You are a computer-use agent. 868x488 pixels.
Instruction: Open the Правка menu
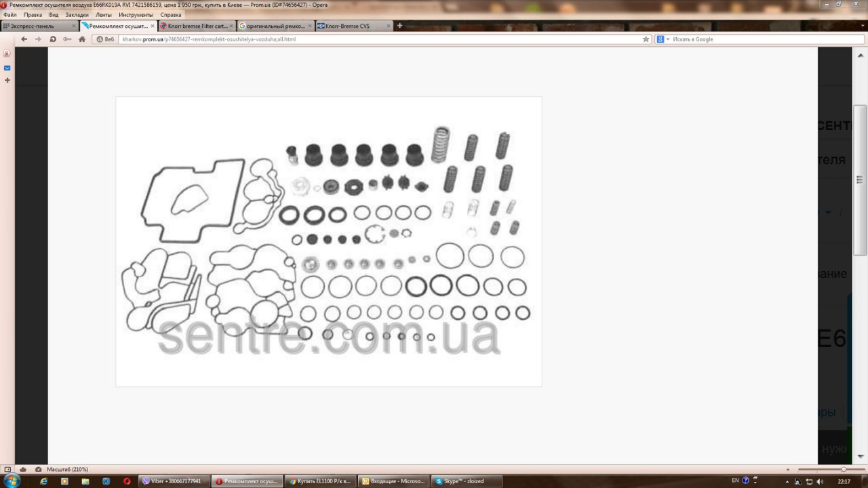33,14
